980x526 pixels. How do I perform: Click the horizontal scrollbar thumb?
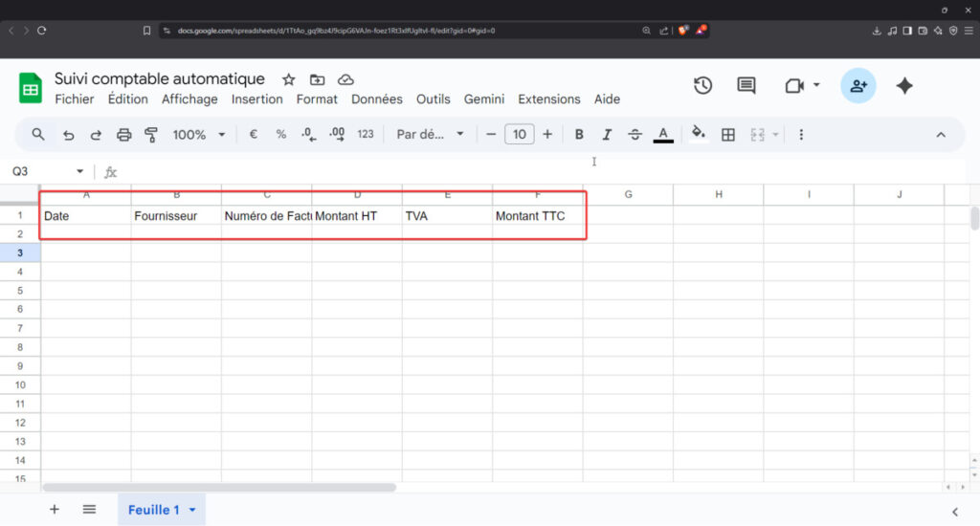[219, 488]
